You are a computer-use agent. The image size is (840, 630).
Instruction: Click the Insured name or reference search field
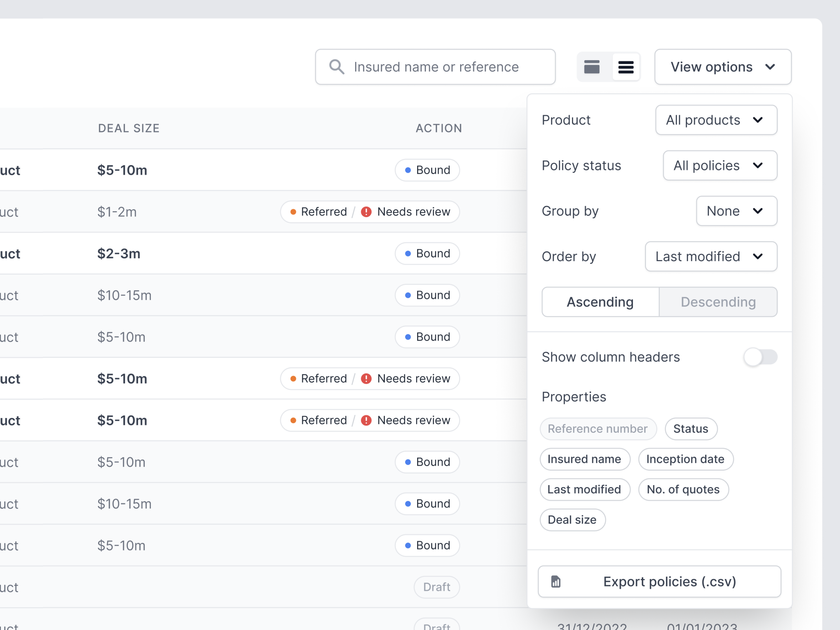[x=435, y=67]
